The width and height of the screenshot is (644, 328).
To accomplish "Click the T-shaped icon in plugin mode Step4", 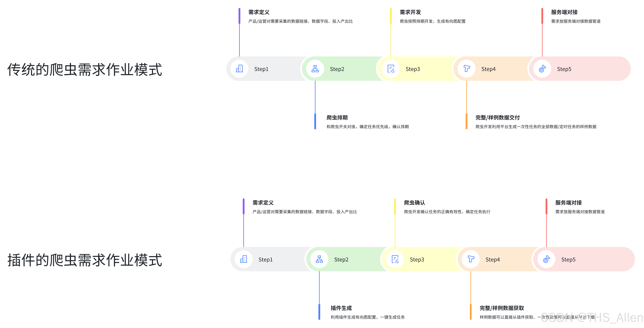I will tap(471, 259).
